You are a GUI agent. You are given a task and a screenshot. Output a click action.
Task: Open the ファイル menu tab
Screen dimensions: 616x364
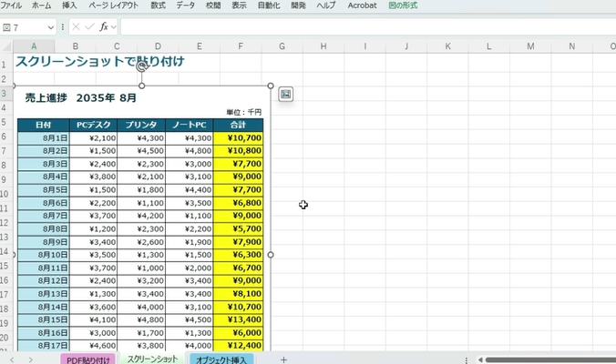point(11,5)
